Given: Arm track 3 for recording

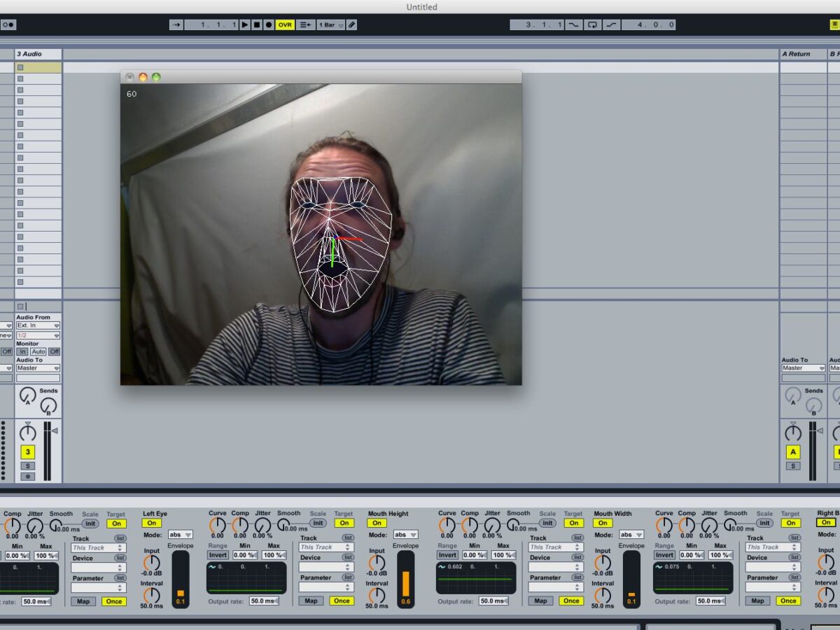Looking at the screenshot, I should click(28, 477).
